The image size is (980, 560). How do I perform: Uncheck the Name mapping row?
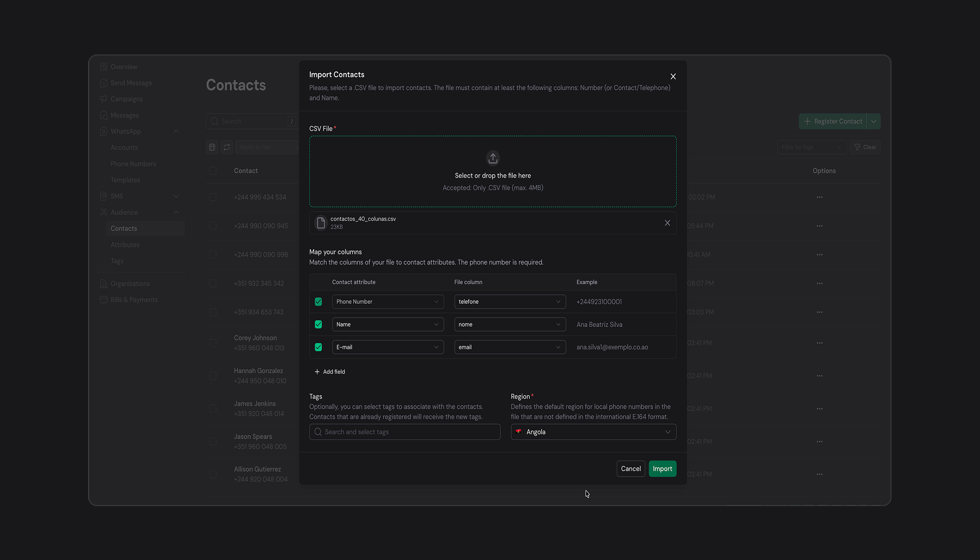318,325
